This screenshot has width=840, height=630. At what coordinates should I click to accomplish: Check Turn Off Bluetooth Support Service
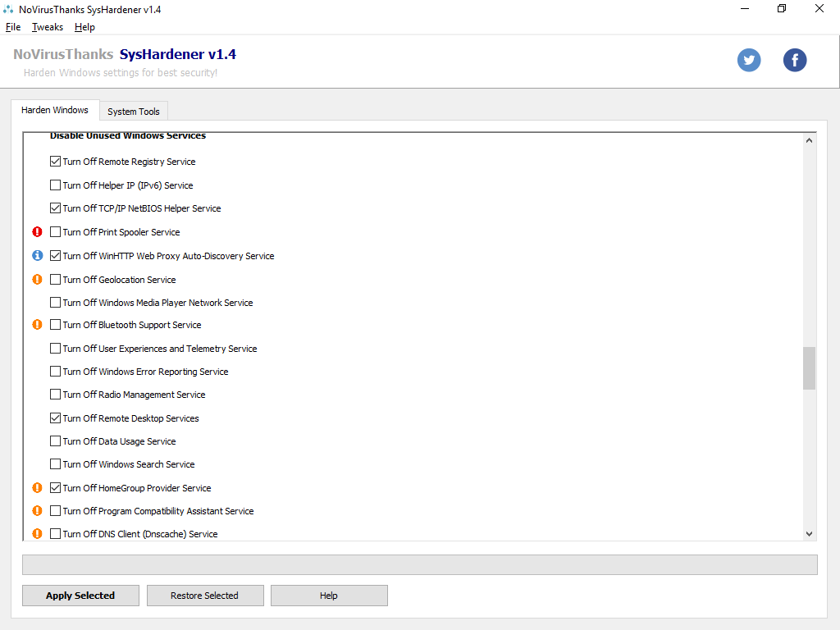pos(55,324)
